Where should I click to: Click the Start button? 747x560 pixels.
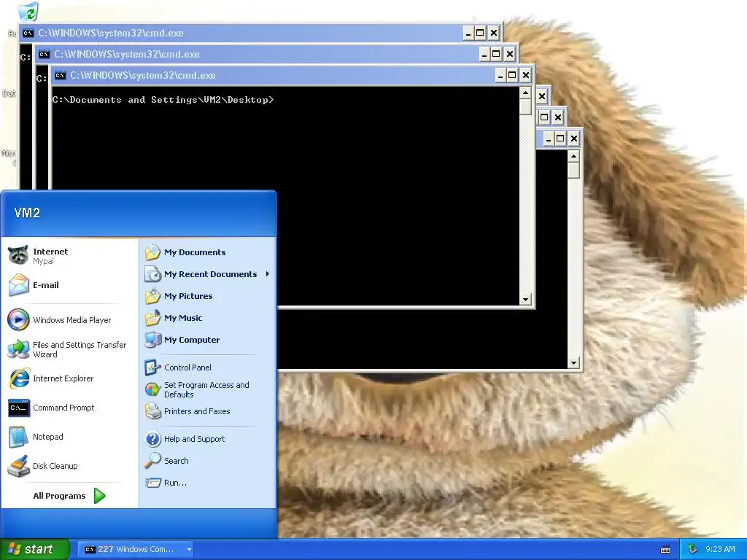tap(35, 549)
